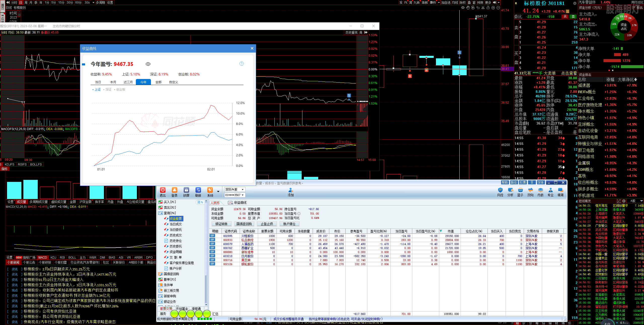Toggle the 创业板 index line in profit chart
Screen dimensions: 644x325
pyautogui.click(x=120, y=90)
